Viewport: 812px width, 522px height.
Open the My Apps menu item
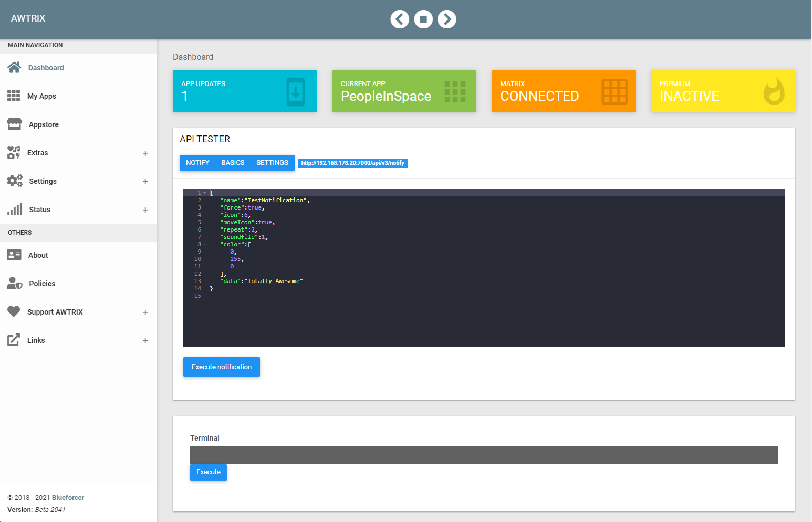79,96
